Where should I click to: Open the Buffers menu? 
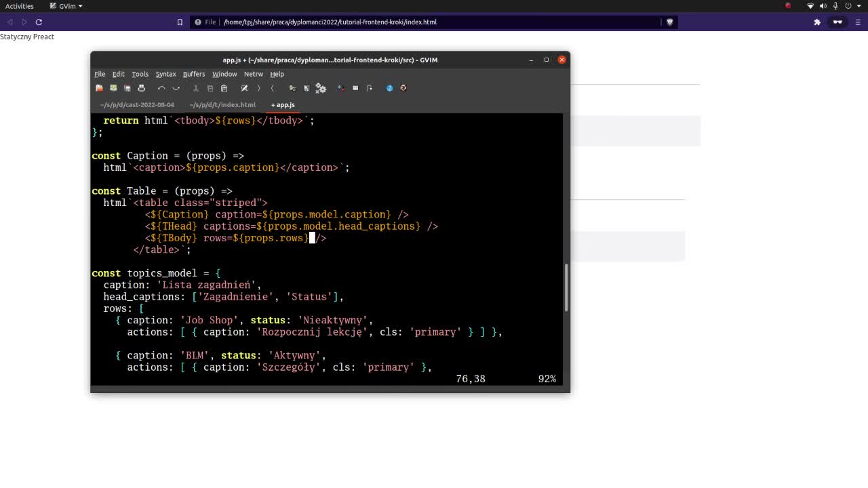(x=194, y=74)
